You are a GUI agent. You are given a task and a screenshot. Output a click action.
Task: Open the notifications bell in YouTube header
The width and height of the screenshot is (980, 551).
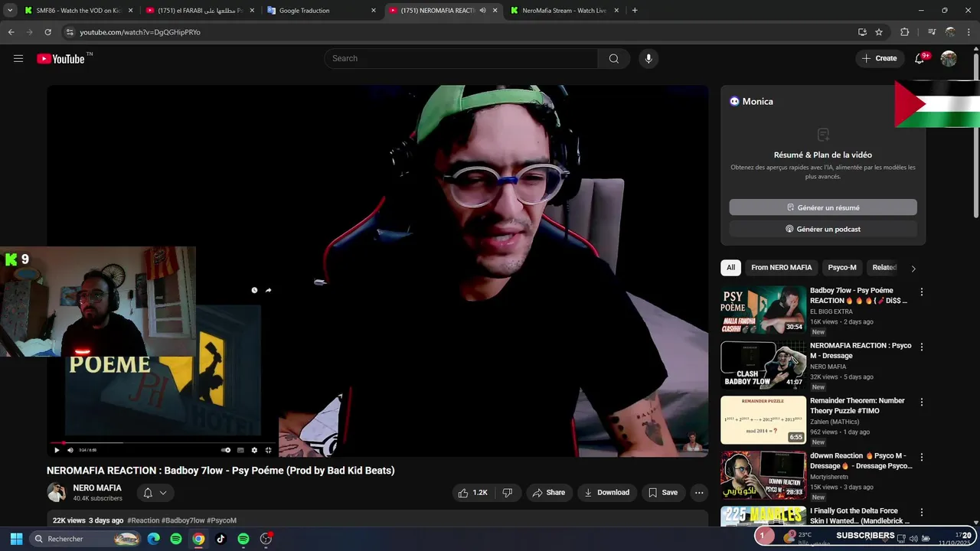coord(920,59)
